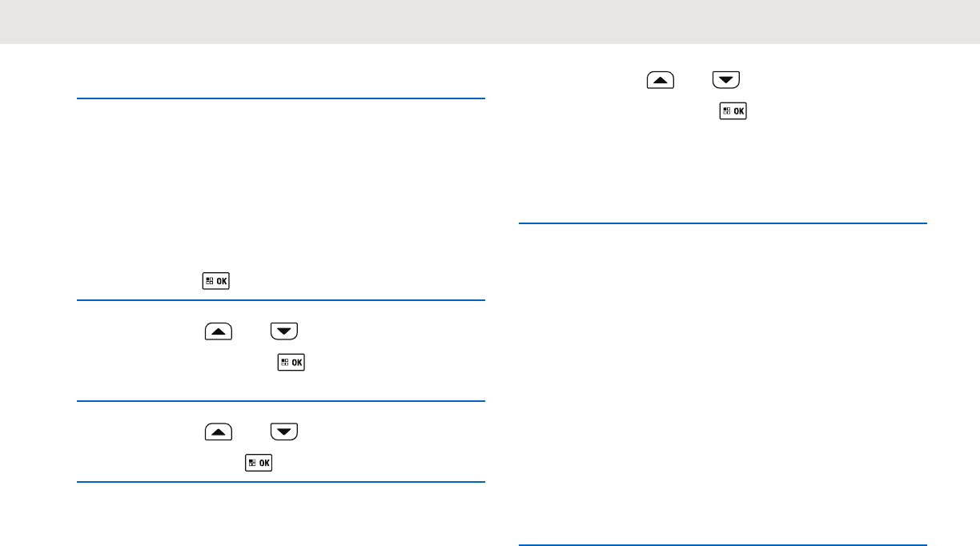Click the empty space below the left column's last divider
Screen dimensions: 980x546
tap(281, 516)
